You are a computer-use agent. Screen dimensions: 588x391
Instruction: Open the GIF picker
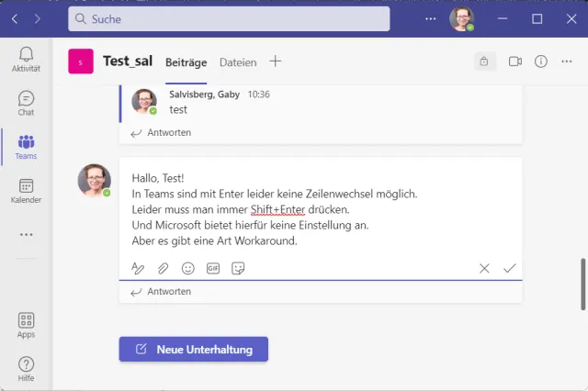[x=213, y=268]
